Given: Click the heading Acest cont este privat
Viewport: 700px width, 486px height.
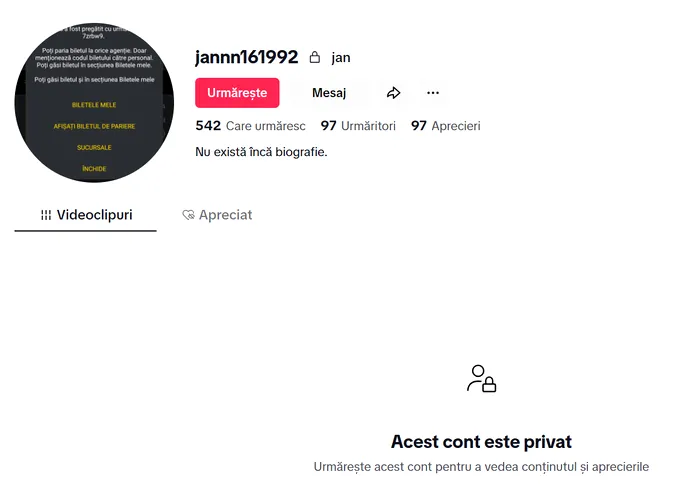Looking at the screenshot, I should (x=481, y=441).
